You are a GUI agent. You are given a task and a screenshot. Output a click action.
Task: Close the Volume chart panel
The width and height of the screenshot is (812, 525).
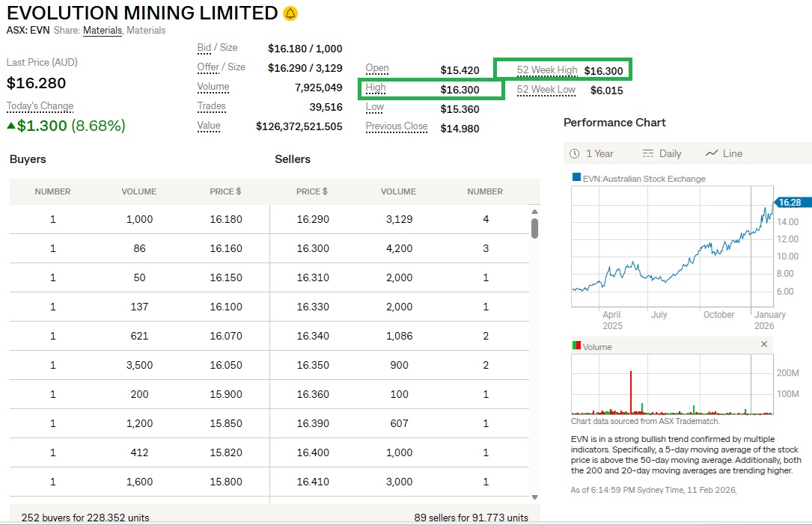764,345
